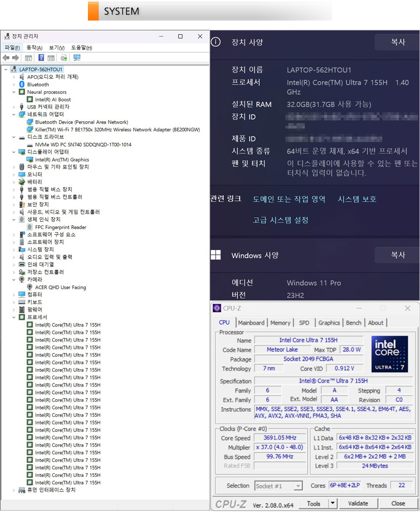Collapse the 네트워크 어댑터 category
Image resolution: width=420 pixels, height=512 pixels.
[14, 115]
